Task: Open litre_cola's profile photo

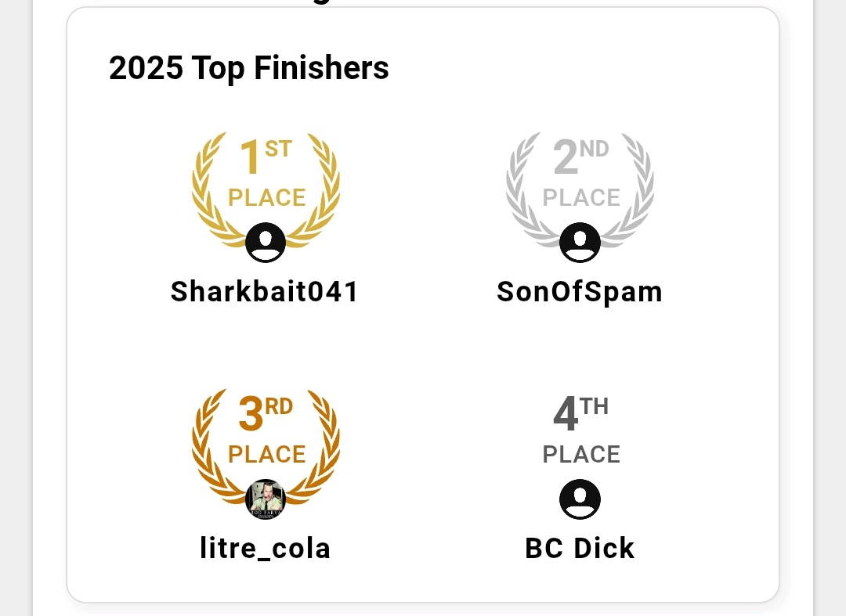Action: (266, 499)
